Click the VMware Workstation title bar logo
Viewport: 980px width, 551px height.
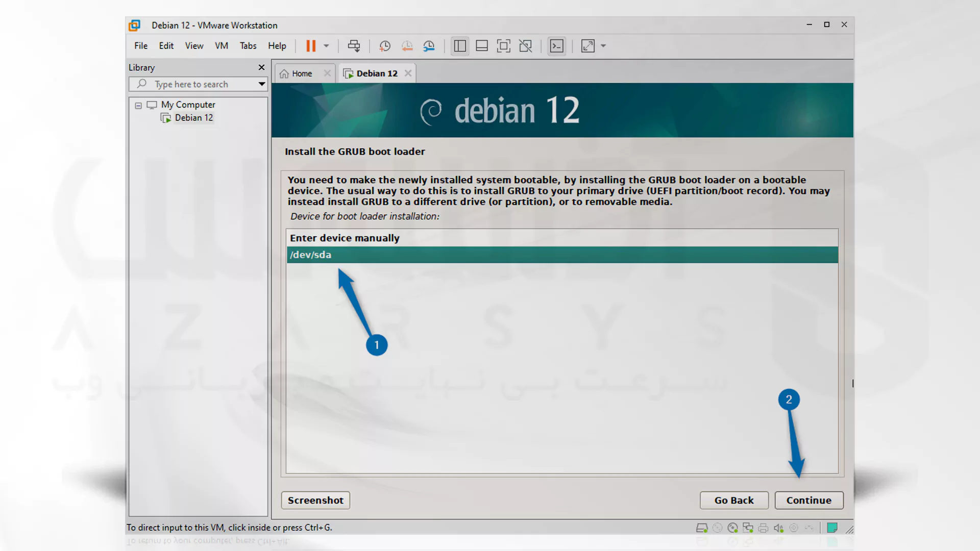coord(134,26)
